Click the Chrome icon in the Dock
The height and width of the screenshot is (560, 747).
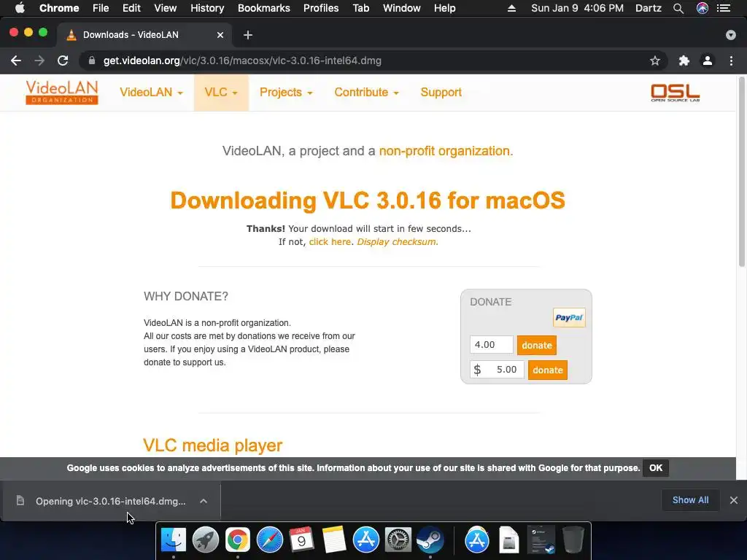tap(238, 540)
